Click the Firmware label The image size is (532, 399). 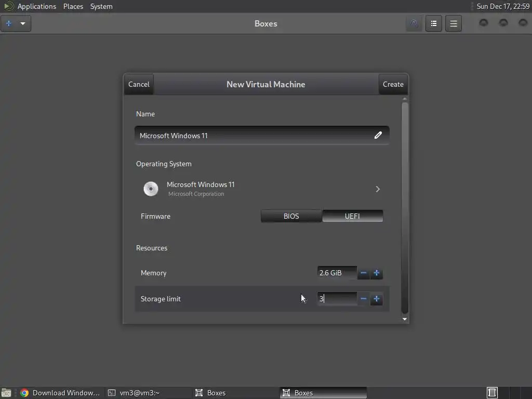155,216
